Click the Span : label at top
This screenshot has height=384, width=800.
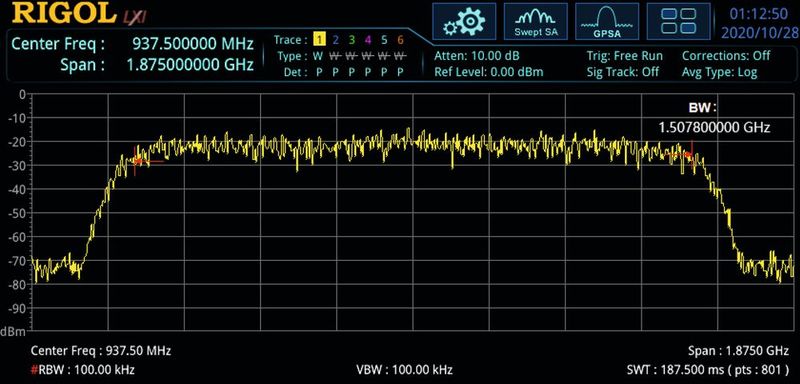[82, 65]
